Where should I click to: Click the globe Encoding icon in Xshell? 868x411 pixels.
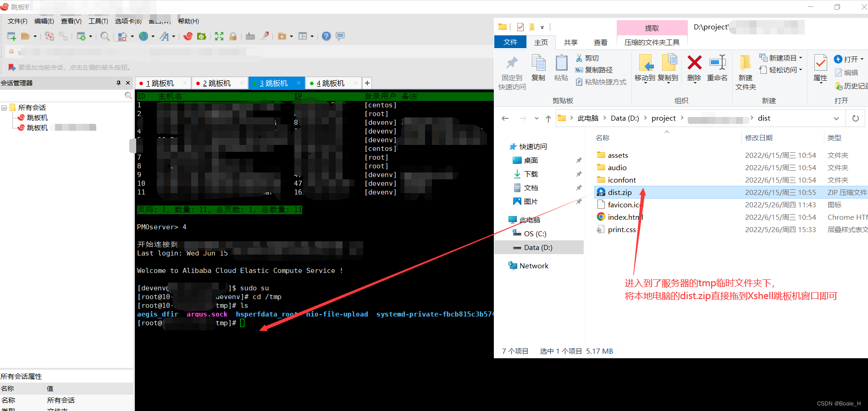coord(144,36)
